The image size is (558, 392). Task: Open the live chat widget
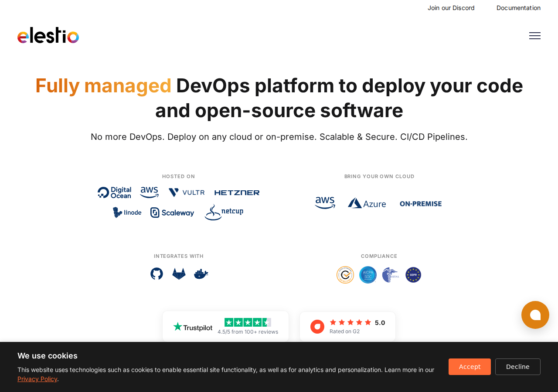tap(535, 315)
